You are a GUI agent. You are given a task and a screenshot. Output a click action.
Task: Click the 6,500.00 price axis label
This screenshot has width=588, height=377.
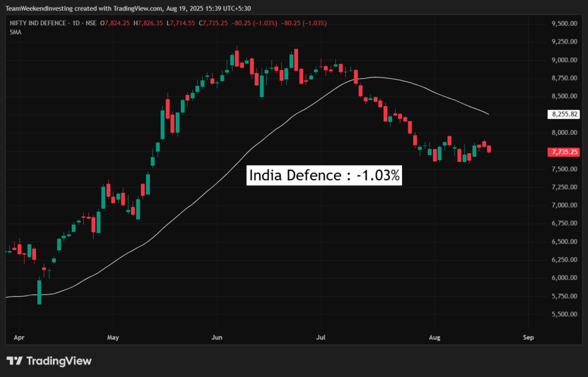564,242
